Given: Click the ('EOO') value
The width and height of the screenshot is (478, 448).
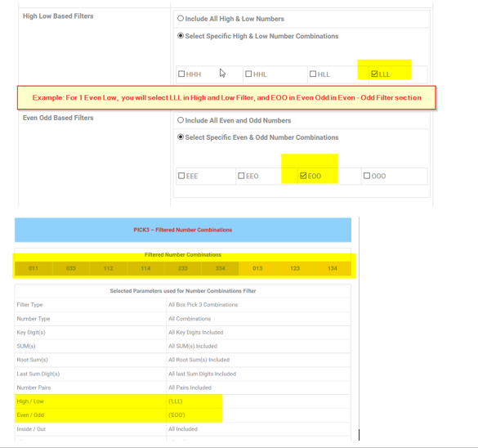Looking at the screenshot, I should click(176, 415).
